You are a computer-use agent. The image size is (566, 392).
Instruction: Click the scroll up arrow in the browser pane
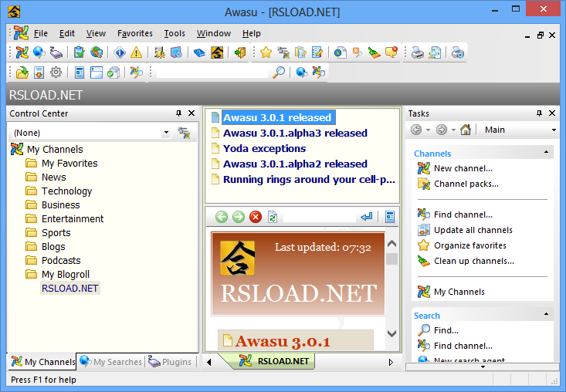391,244
